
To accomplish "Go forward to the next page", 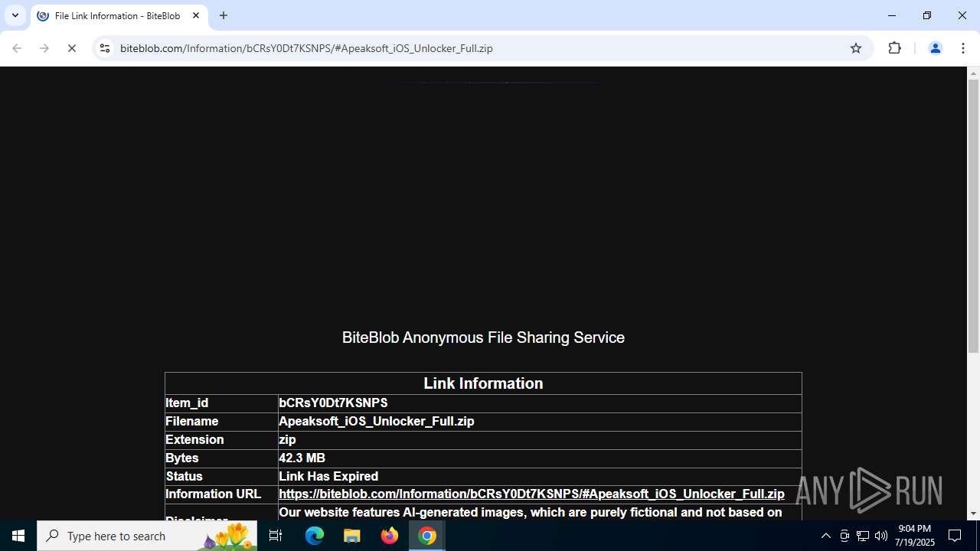I will (x=44, y=48).
